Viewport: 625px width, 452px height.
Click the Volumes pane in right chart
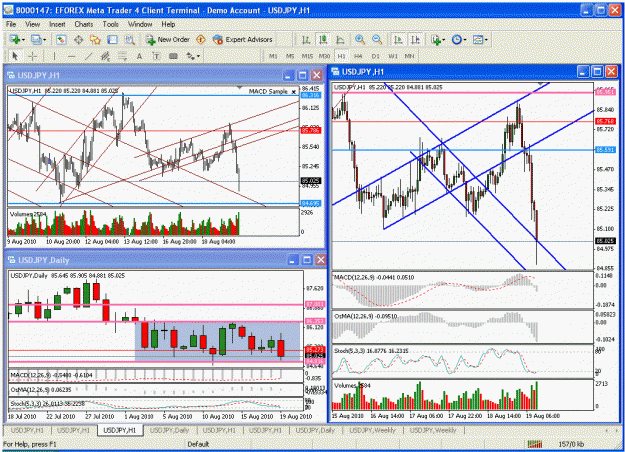(462, 395)
